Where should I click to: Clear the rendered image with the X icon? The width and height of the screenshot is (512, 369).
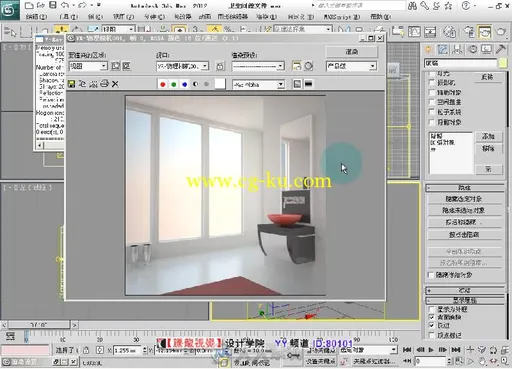(x=115, y=84)
